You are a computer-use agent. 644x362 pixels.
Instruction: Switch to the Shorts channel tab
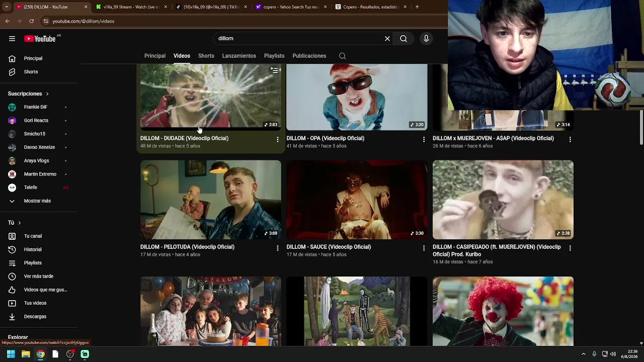pyautogui.click(x=206, y=56)
